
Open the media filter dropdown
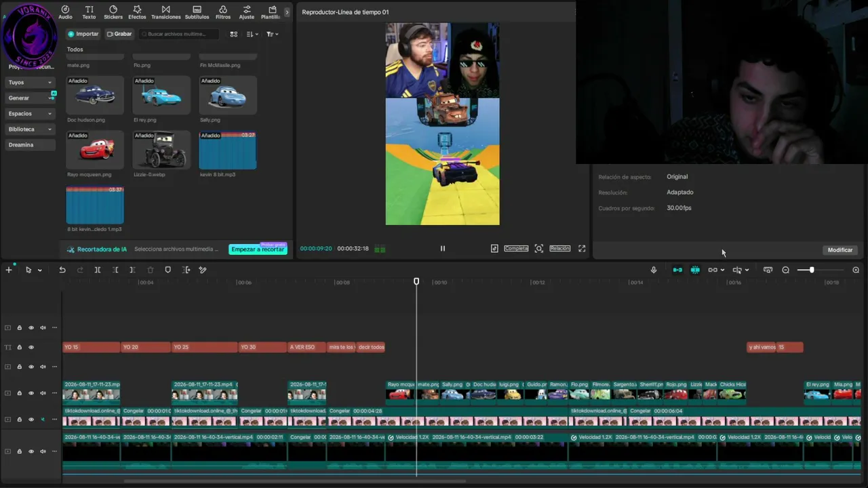click(x=273, y=34)
